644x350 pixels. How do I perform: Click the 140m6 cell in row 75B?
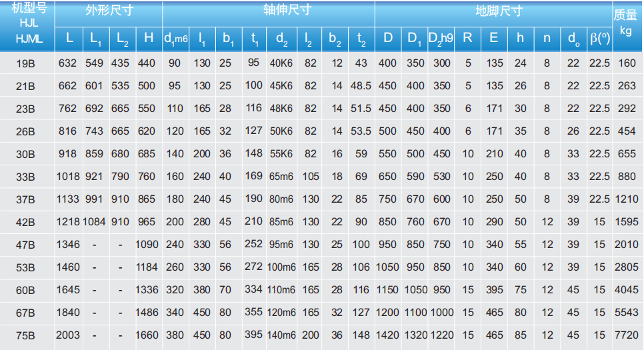pyautogui.click(x=281, y=335)
